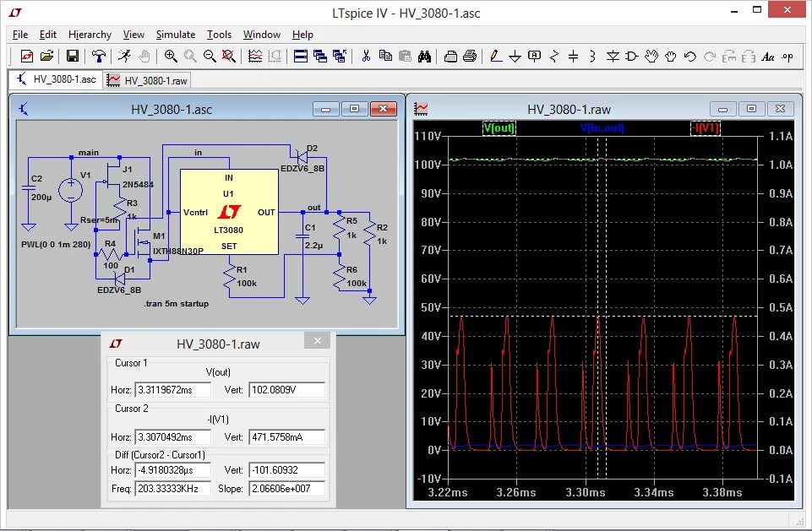Click the waveform traces plot icon
The image size is (812, 531).
tap(255, 56)
